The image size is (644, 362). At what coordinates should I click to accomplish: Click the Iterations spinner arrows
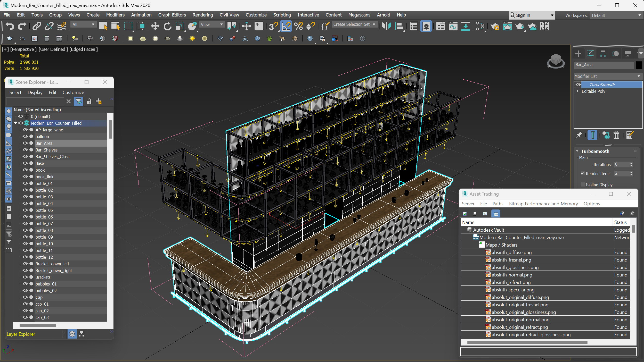pos(631,164)
